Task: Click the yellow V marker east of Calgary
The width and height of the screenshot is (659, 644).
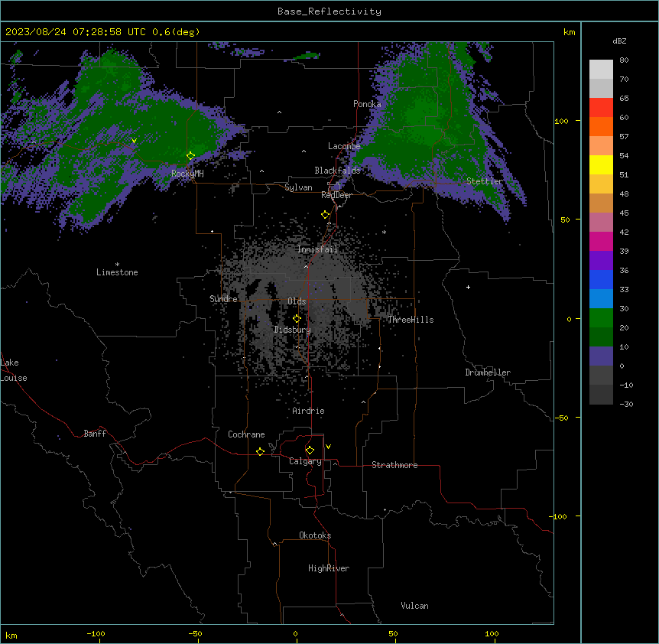Action: tap(328, 447)
